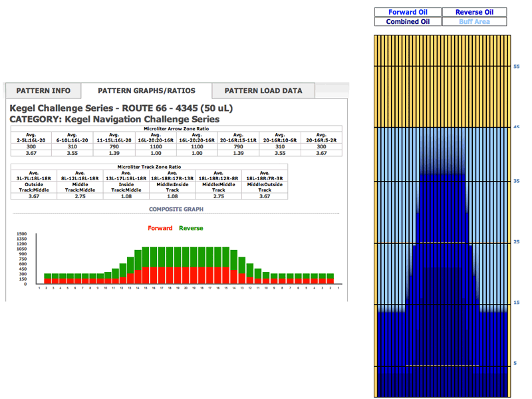Show the Reverse Oil overlay

(474, 12)
